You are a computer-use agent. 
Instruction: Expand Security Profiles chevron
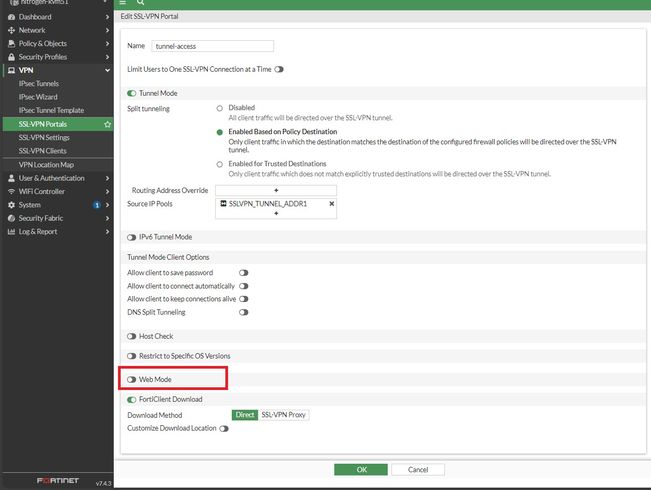click(108, 57)
